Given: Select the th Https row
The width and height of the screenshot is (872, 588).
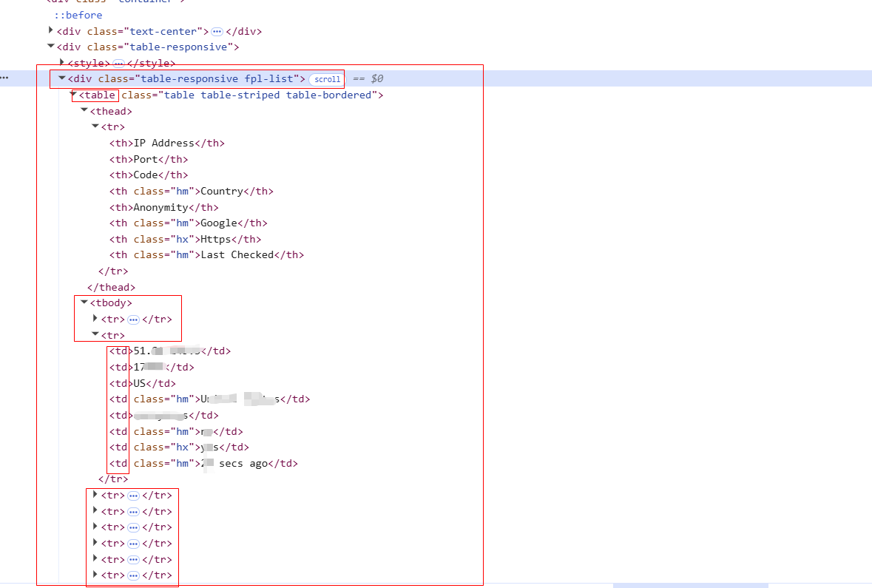Looking at the screenshot, I should click(185, 239).
